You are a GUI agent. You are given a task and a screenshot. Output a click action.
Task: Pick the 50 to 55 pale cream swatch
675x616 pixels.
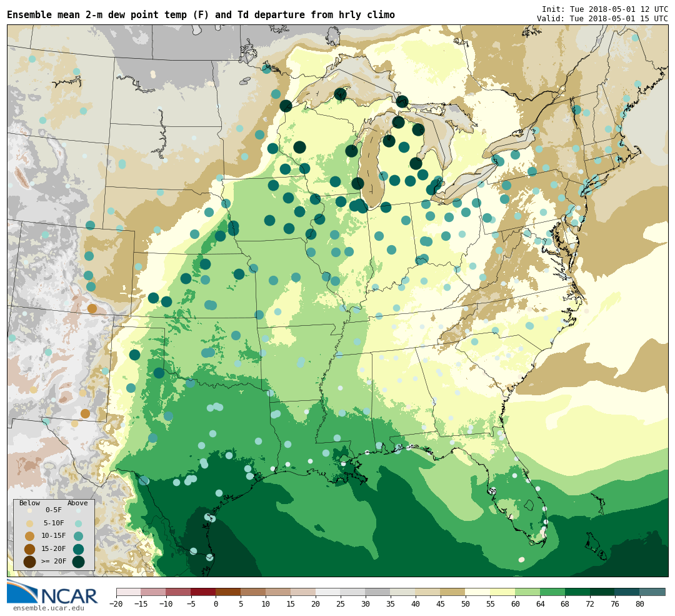478,592
